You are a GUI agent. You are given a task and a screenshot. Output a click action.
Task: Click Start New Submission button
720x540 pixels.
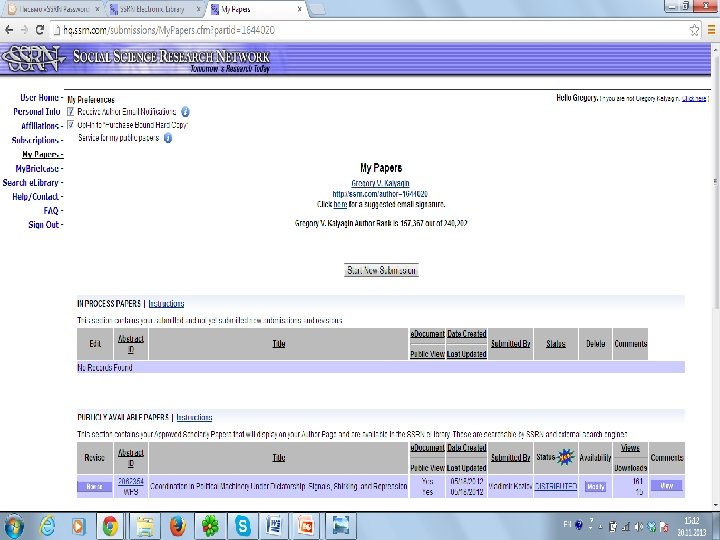coord(381,270)
